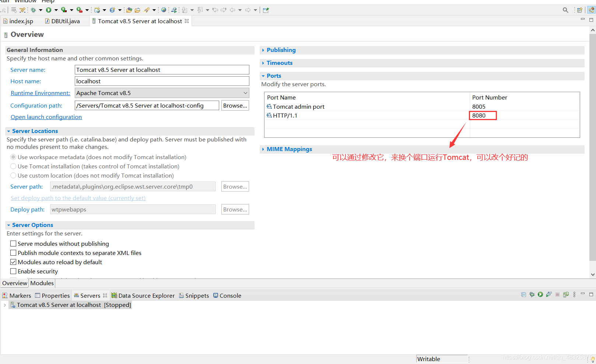
Task: Check Publish module contexts to separate XML files
Action: pos(13,253)
